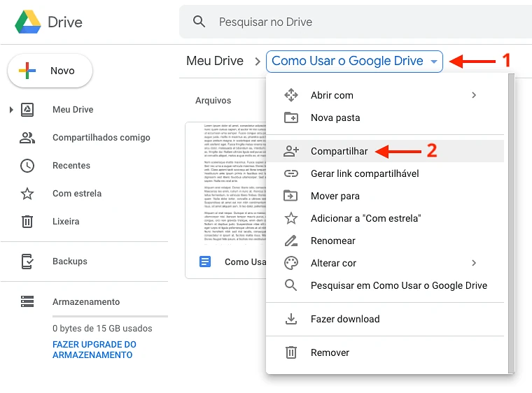The image size is (532, 393).
Task: Click the Google Drive logo
Action: 28,22
